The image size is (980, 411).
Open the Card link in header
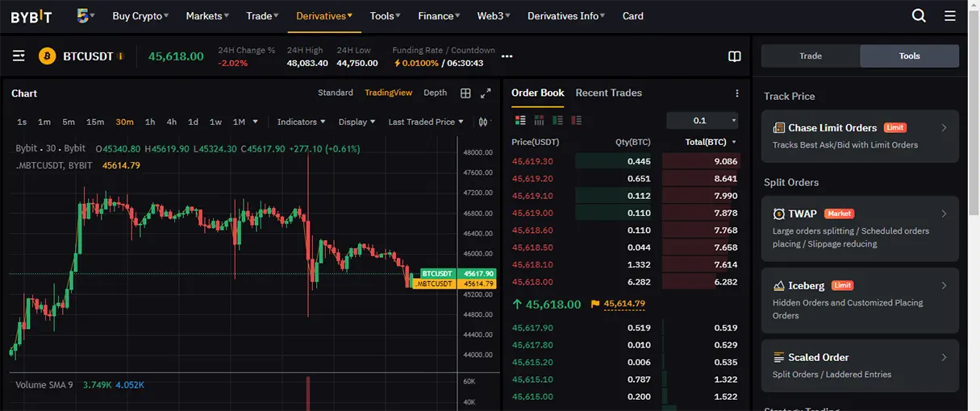pos(633,15)
